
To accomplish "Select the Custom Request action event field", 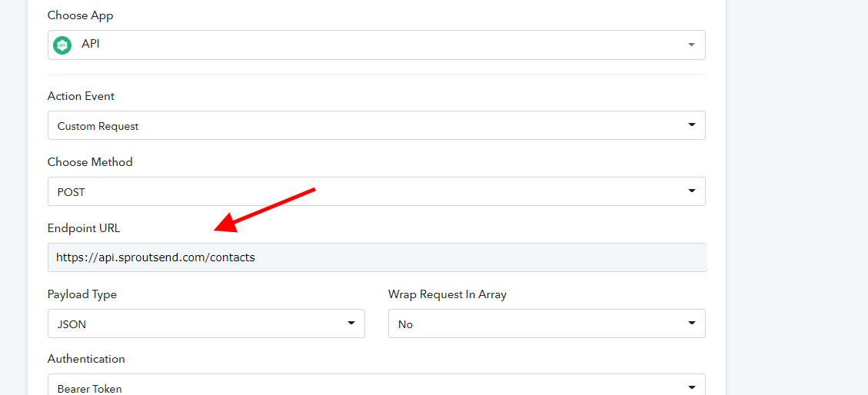I will 377,125.
